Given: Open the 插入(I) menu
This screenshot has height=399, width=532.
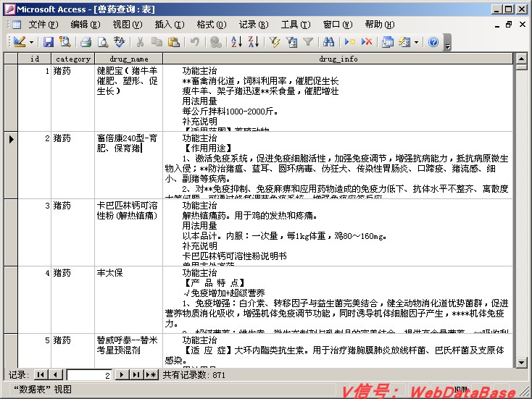Looking at the screenshot, I should [170, 25].
